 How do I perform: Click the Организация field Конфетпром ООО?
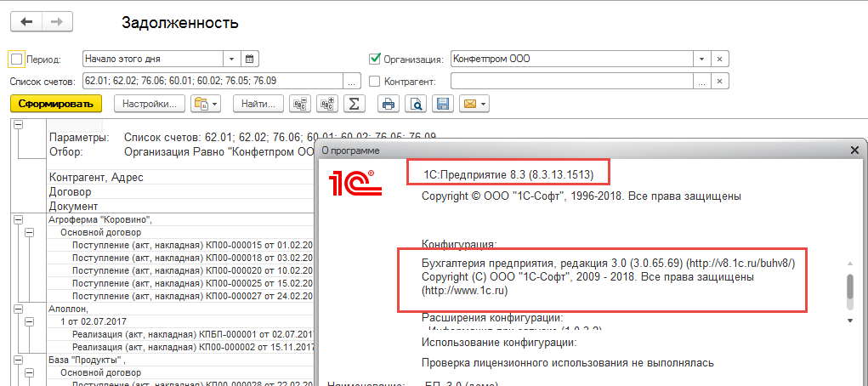point(572,59)
